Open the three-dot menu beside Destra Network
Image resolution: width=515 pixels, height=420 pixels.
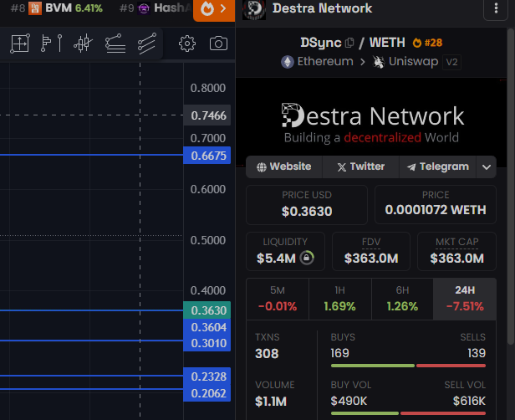point(496,8)
